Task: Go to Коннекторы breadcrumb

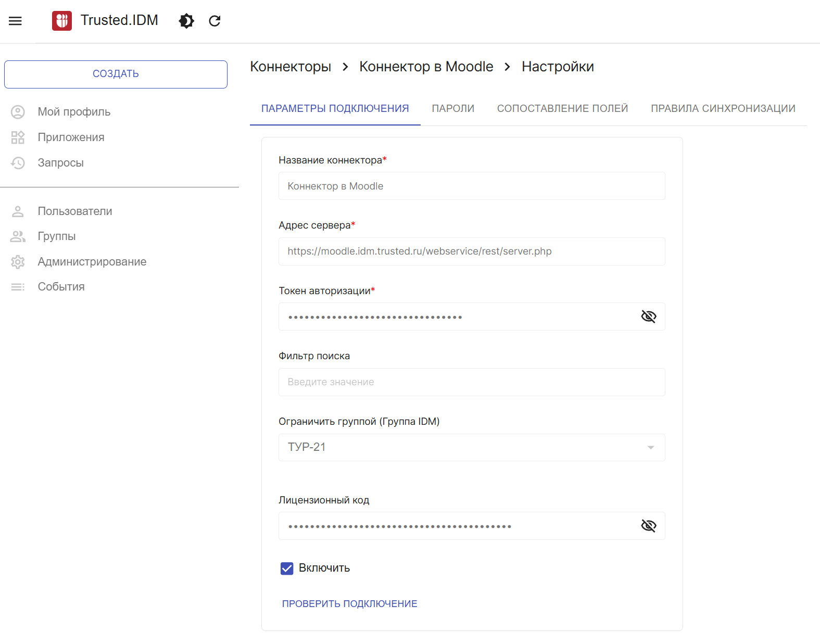Action: click(291, 67)
